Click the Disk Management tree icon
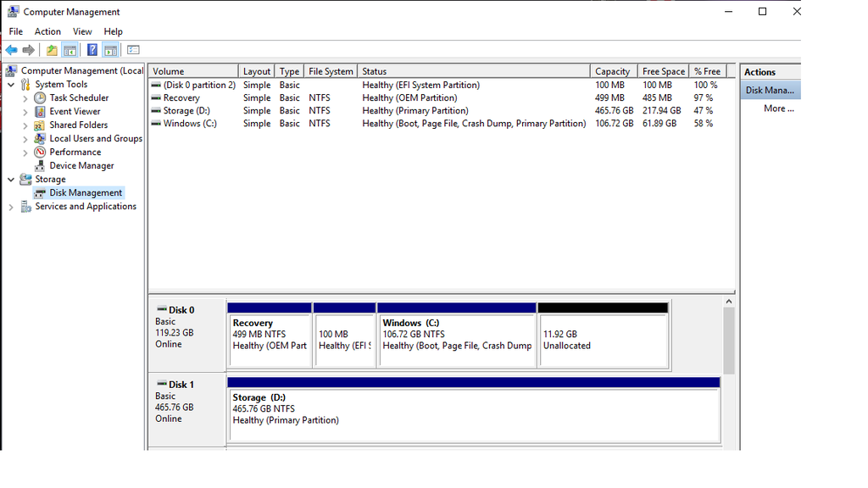 [x=40, y=192]
